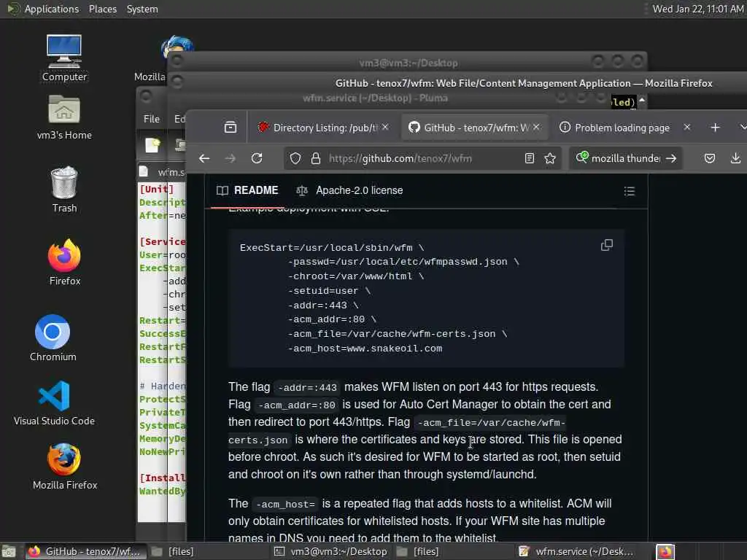Click Firefox forward navigation arrow
Viewport: 747px width, 560px height.
230,158
